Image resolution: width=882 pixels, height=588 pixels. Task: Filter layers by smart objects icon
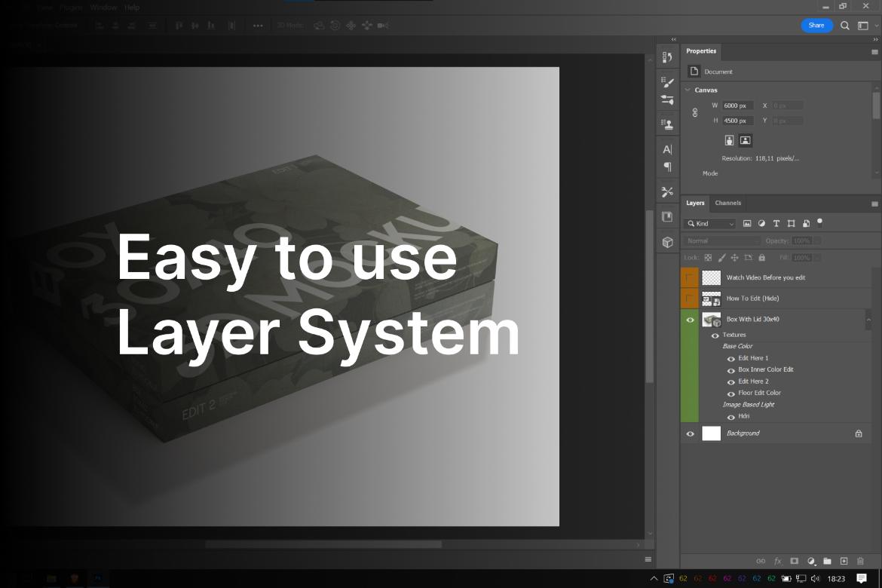806,223
